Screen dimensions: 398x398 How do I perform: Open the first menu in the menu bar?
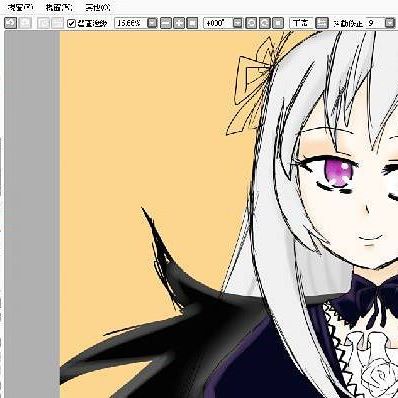[21, 7]
